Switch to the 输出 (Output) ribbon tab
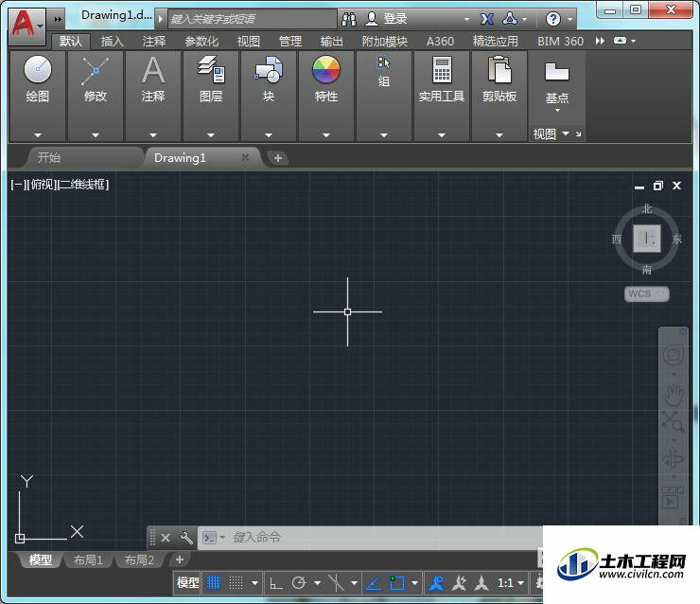The image size is (700, 604). tap(332, 42)
